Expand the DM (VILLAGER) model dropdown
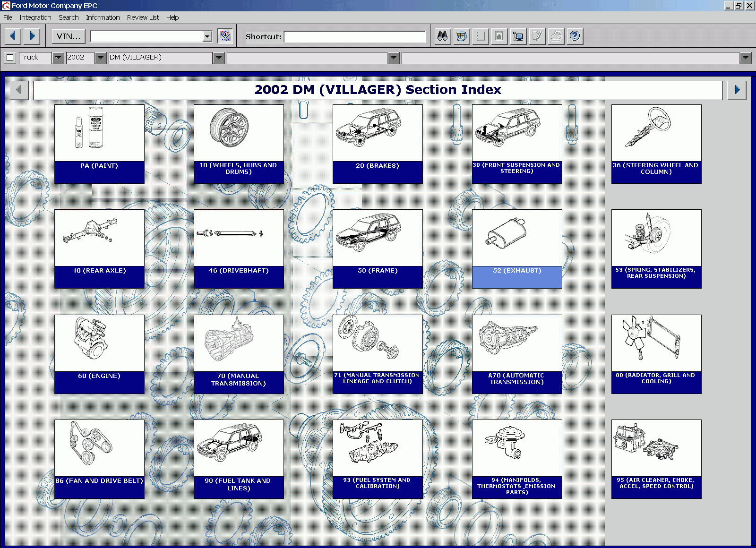The height and width of the screenshot is (548, 756). [x=218, y=58]
